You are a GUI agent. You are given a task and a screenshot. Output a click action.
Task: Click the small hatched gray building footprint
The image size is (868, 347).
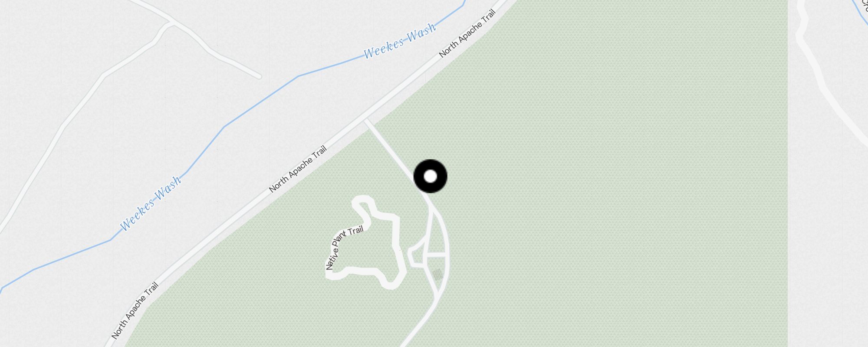[437, 275]
